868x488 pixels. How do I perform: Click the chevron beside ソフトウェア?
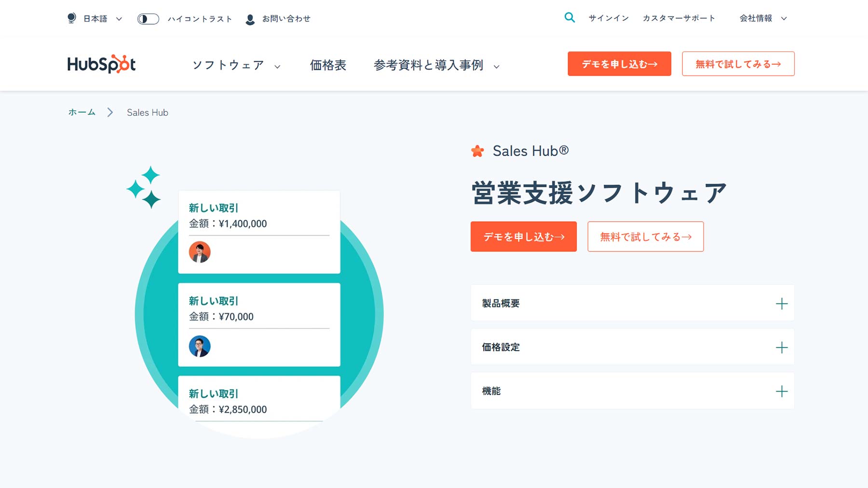coord(277,66)
